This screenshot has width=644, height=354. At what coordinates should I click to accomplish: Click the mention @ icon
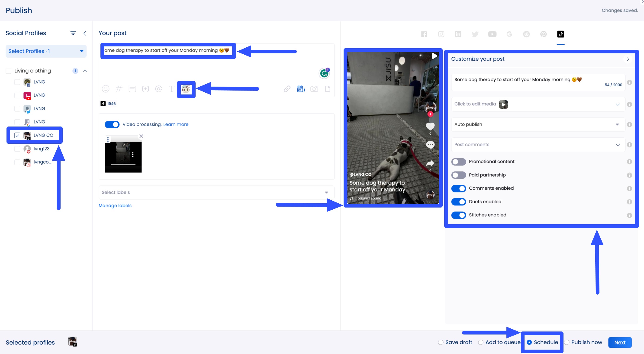pyautogui.click(x=158, y=89)
